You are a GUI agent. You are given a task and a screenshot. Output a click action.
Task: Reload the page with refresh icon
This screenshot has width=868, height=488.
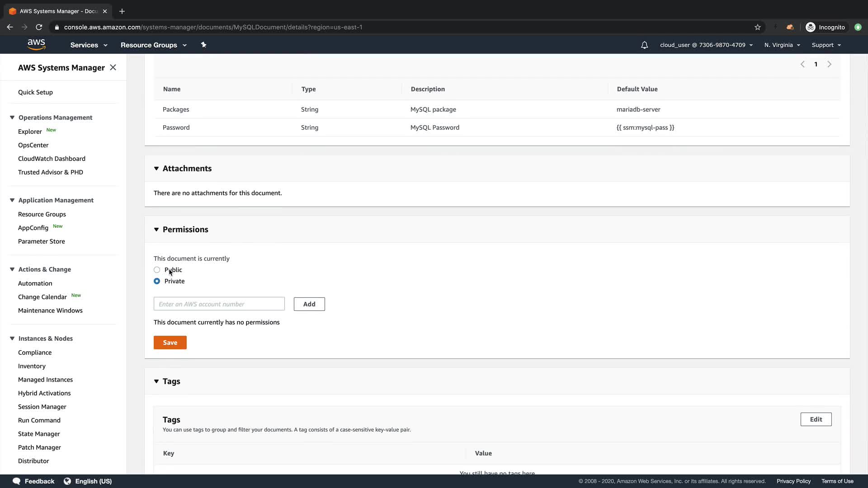pyautogui.click(x=39, y=27)
